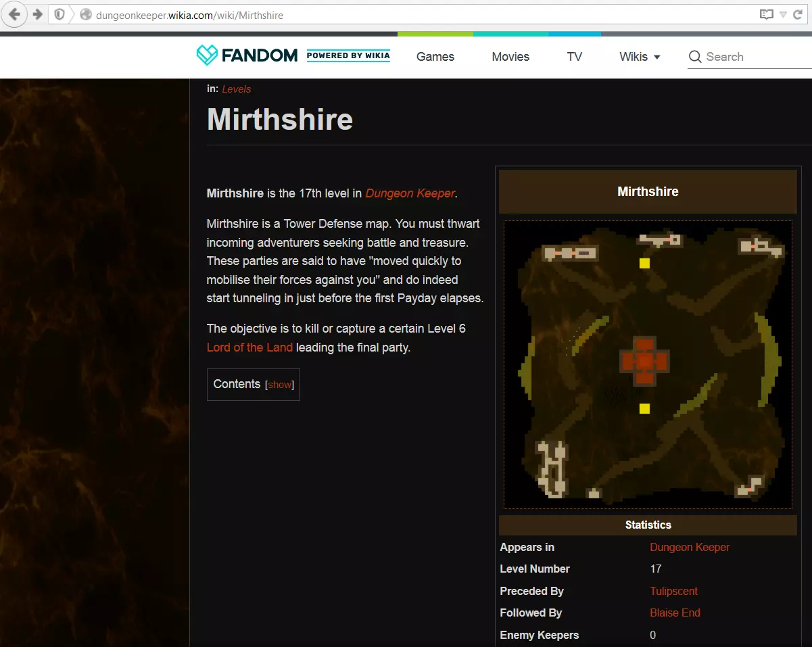Image resolution: width=812 pixels, height=647 pixels.
Task: Open the address bar history dropdown arrow
Action: coord(783,14)
